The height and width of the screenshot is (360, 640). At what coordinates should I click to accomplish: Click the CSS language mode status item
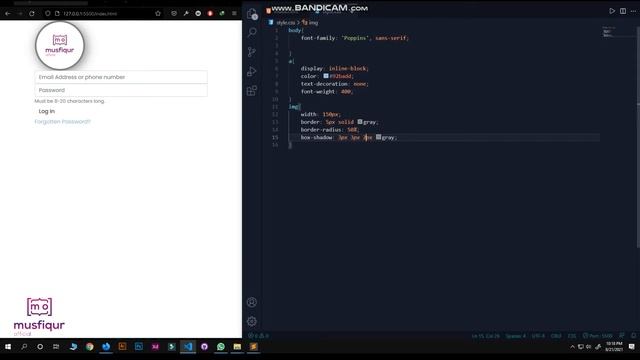tap(572, 336)
